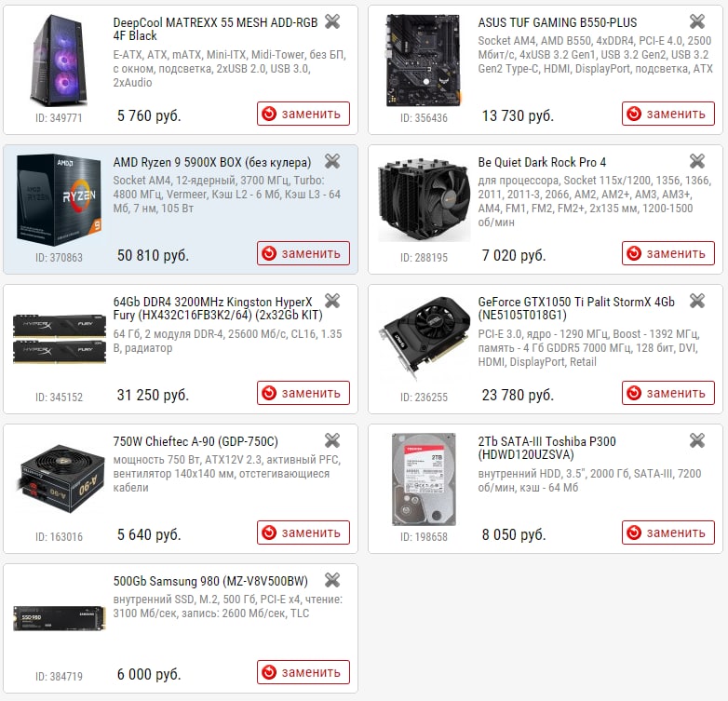This screenshot has height=701, width=728.
Task: Click the DeepCool case product image
Action: click(x=60, y=61)
